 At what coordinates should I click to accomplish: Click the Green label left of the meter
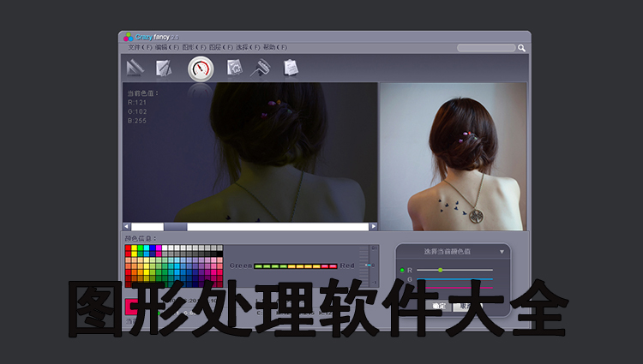(241, 266)
